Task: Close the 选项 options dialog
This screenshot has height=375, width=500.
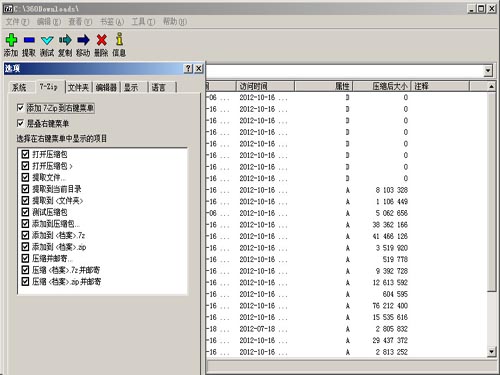Action: (199, 68)
